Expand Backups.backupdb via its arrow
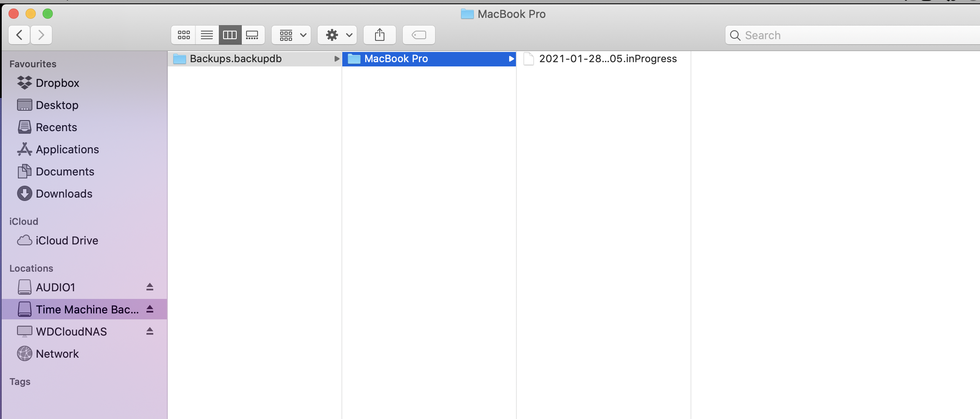 click(337, 59)
